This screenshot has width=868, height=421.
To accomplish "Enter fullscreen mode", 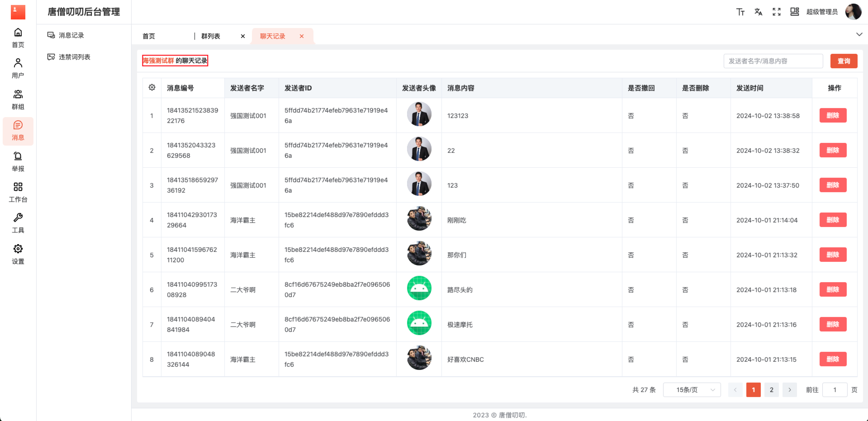I will tap(776, 12).
